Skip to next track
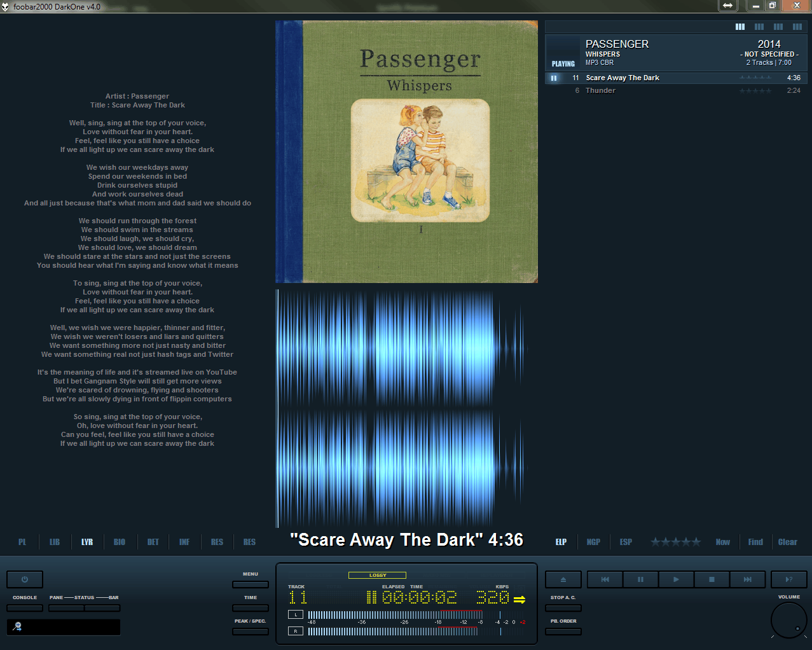This screenshot has height=650, width=812. 747,579
